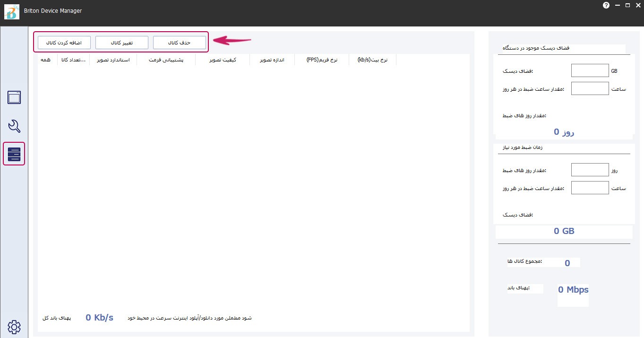Click the نرخ بیت (kb/s) column header
The width and height of the screenshot is (644, 338).
point(372,60)
